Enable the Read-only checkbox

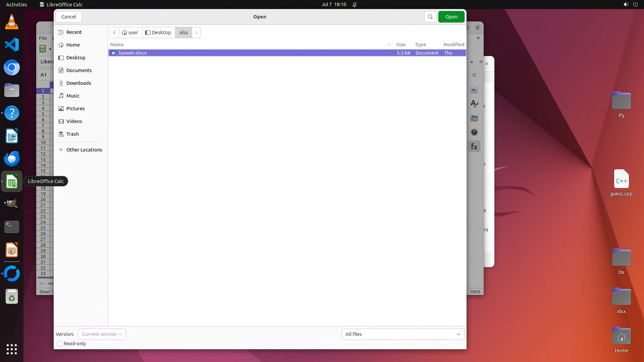point(60,344)
